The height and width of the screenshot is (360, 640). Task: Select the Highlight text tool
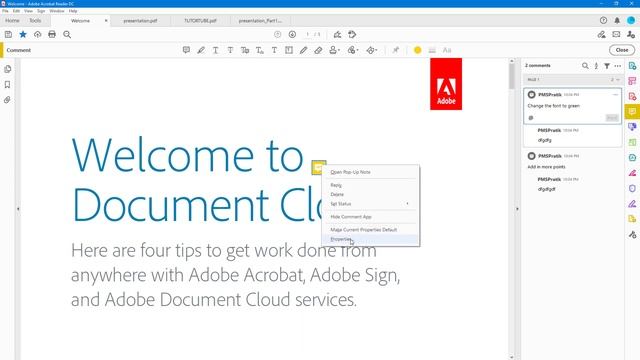pyautogui.click(x=201, y=50)
